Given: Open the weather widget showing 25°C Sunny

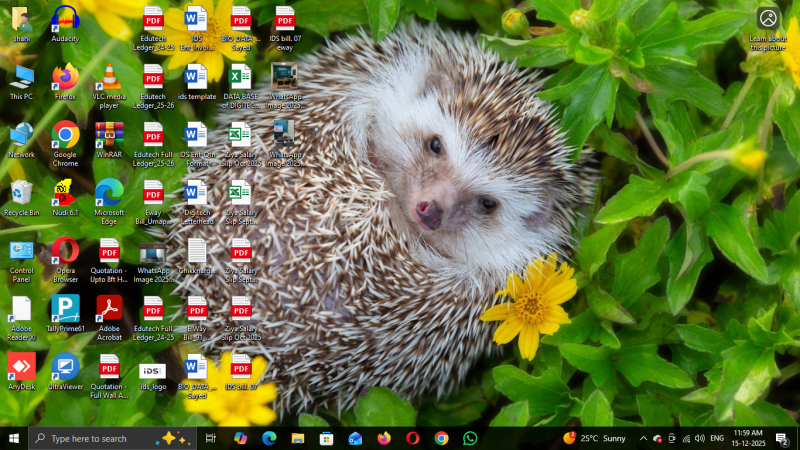Looking at the screenshot, I should [x=595, y=438].
